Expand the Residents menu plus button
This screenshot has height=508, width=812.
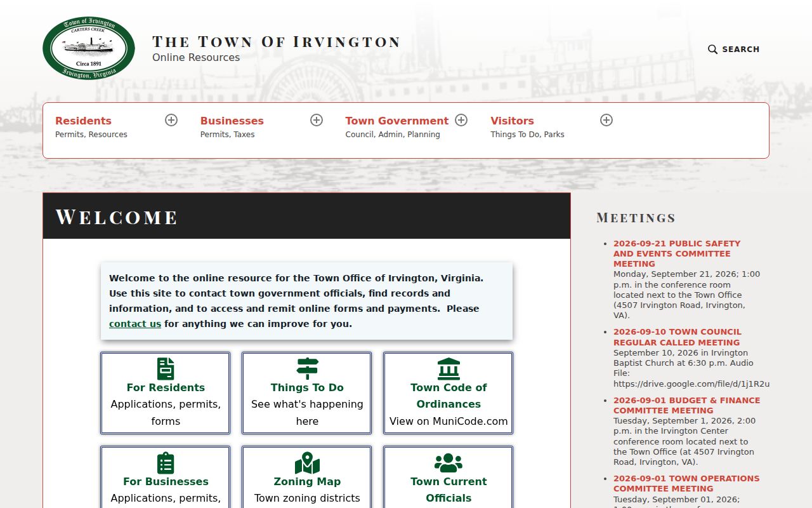tap(171, 120)
